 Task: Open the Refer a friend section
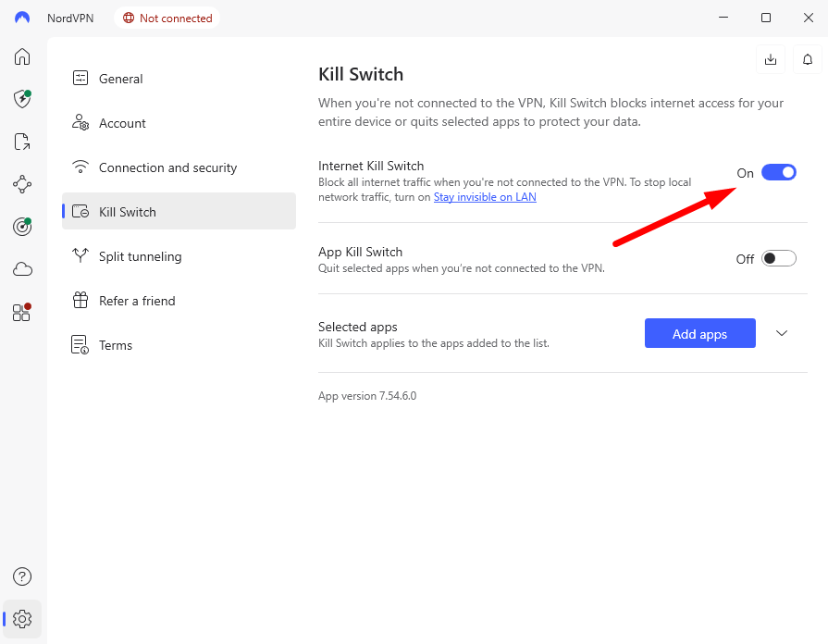pos(136,301)
